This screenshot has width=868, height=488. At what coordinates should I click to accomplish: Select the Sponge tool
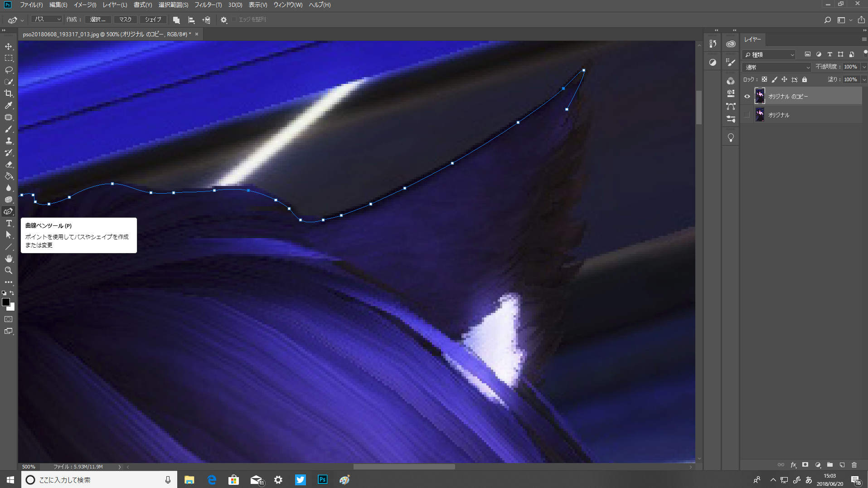pos(9,200)
